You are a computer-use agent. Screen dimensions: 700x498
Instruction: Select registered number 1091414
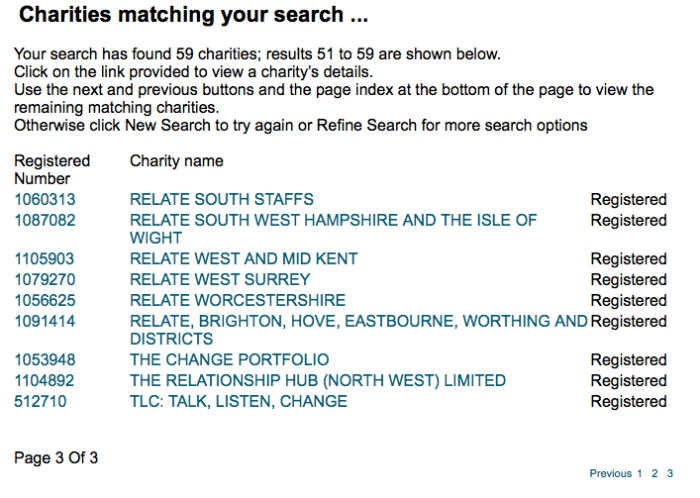[x=45, y=322]
